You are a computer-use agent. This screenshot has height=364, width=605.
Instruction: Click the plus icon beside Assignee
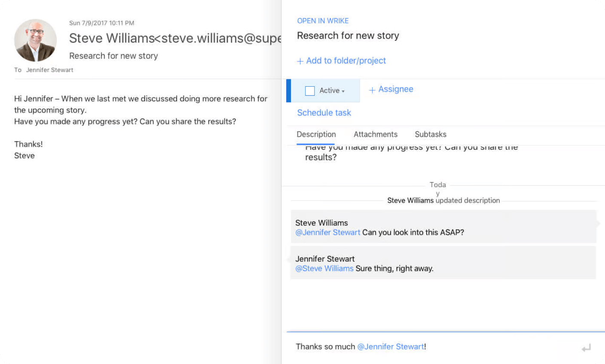pos(372,90)
